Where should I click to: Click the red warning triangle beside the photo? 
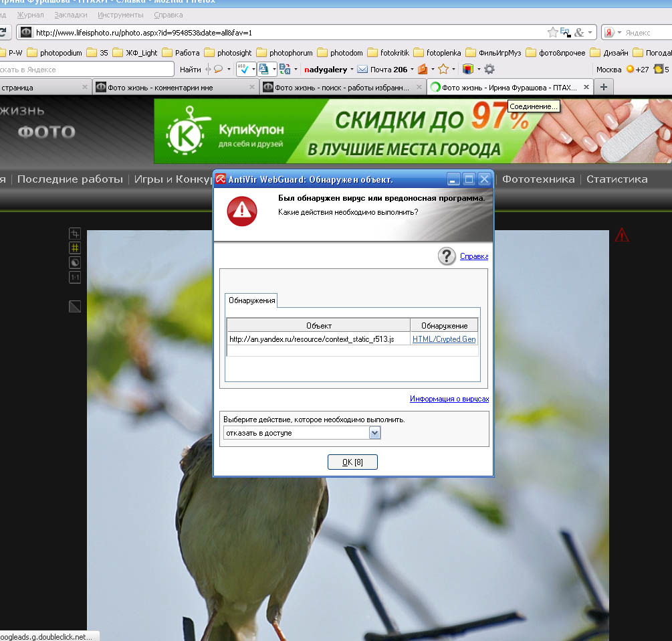tap(622, 235)
